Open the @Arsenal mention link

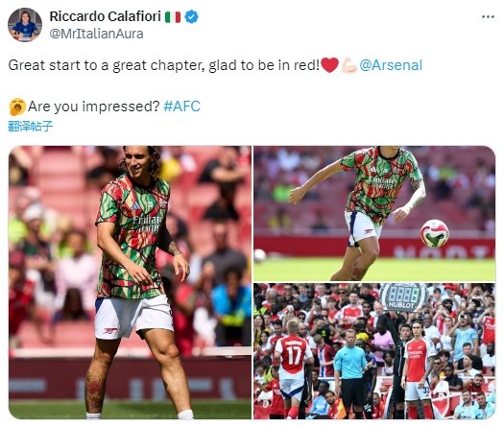(x=391, y=65)
